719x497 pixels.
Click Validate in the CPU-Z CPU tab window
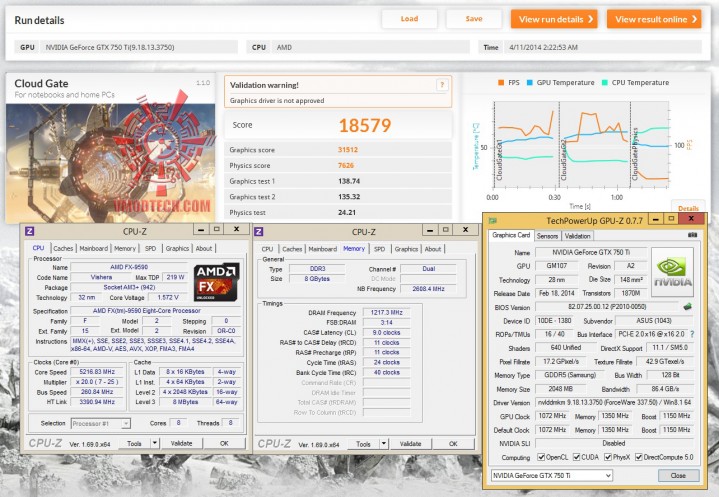tap(182, 443)
